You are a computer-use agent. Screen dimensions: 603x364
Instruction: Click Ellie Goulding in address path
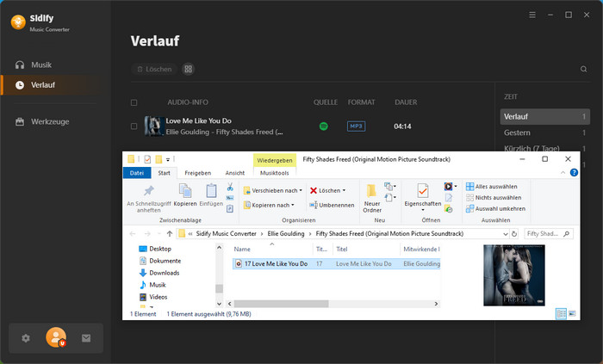tap(286, 233)
